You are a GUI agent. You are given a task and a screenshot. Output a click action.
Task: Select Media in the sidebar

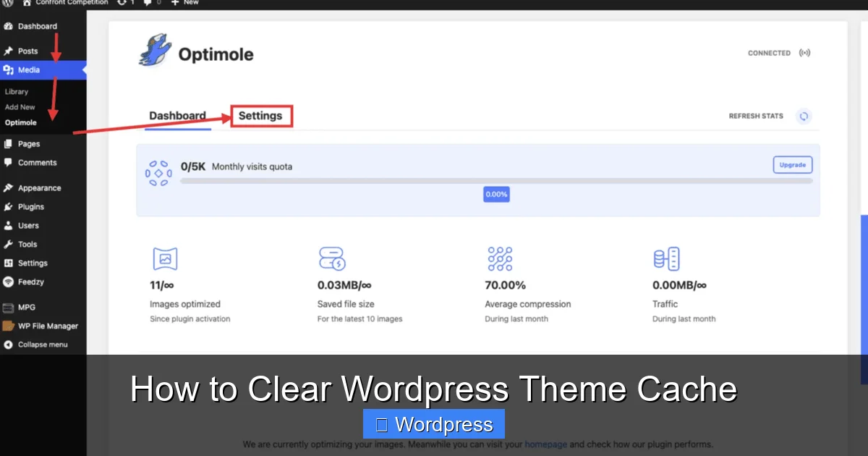tap(43, 70)
